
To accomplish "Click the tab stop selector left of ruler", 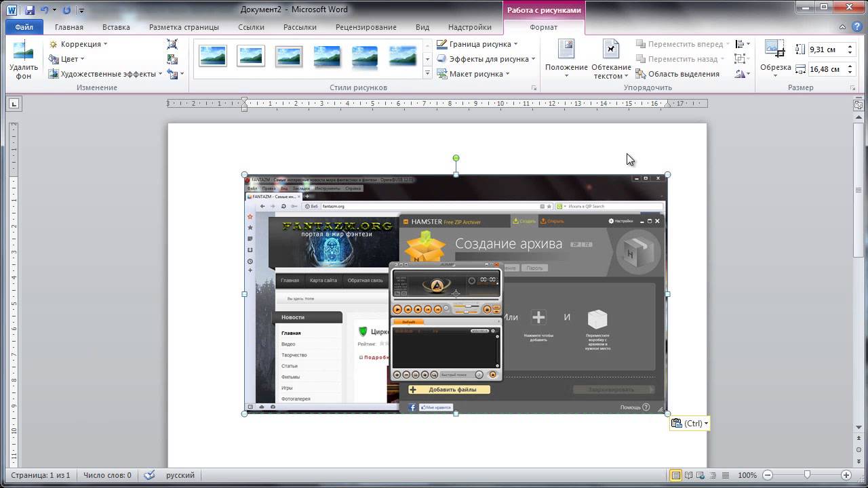I will coord(14,104).
